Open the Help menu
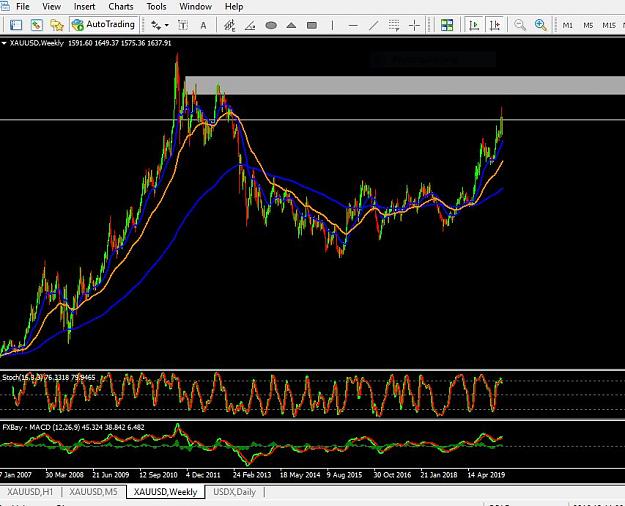The width and height of the screenshot is (625, 506). 234,7
